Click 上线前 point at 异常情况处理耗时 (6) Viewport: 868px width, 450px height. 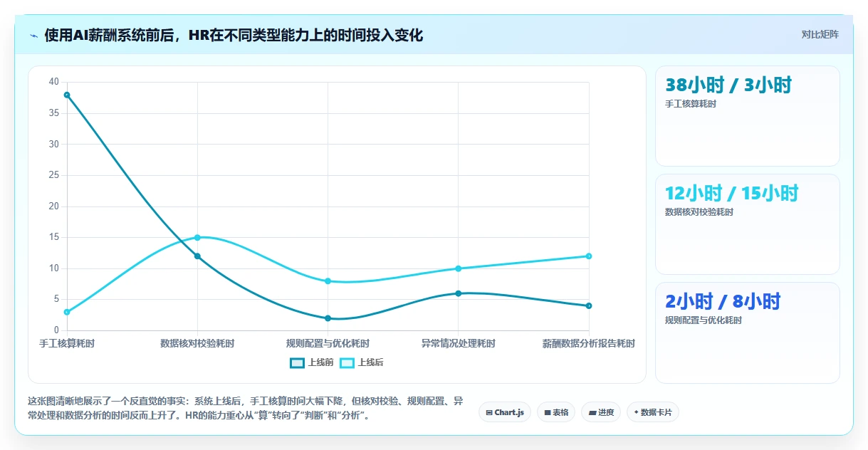point(459,293)
